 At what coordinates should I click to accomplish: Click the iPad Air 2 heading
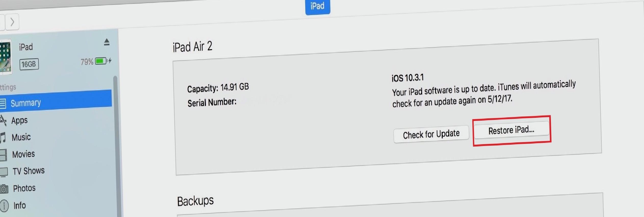pyautogui.click(x=192, y=47)
